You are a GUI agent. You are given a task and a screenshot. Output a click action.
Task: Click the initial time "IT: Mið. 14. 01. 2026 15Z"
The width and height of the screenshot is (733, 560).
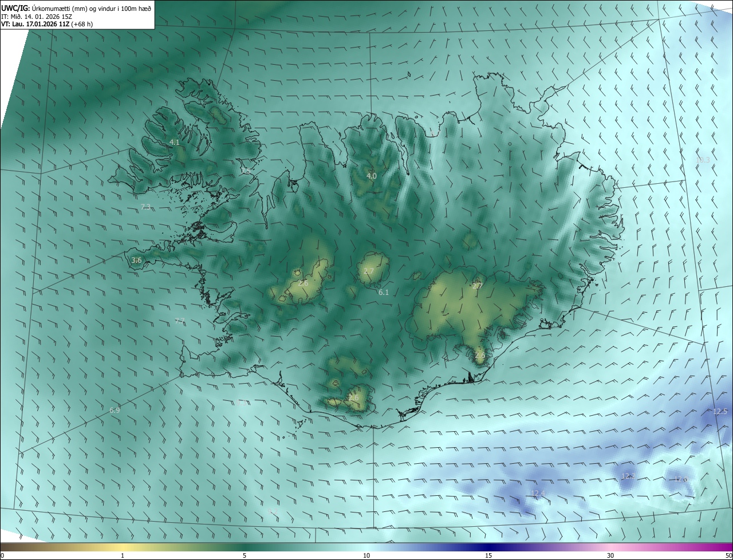(x=38, y=17)
